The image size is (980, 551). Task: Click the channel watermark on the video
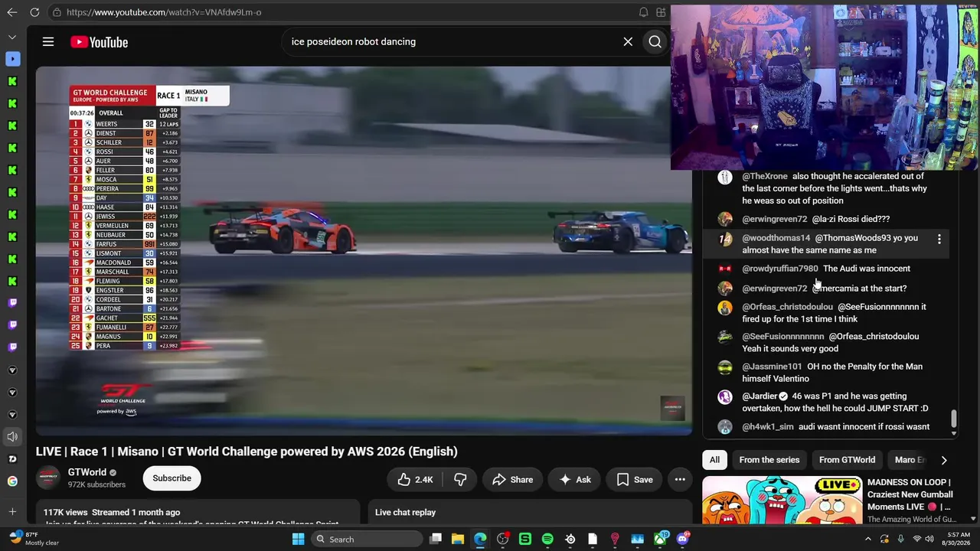coord(672,408)
